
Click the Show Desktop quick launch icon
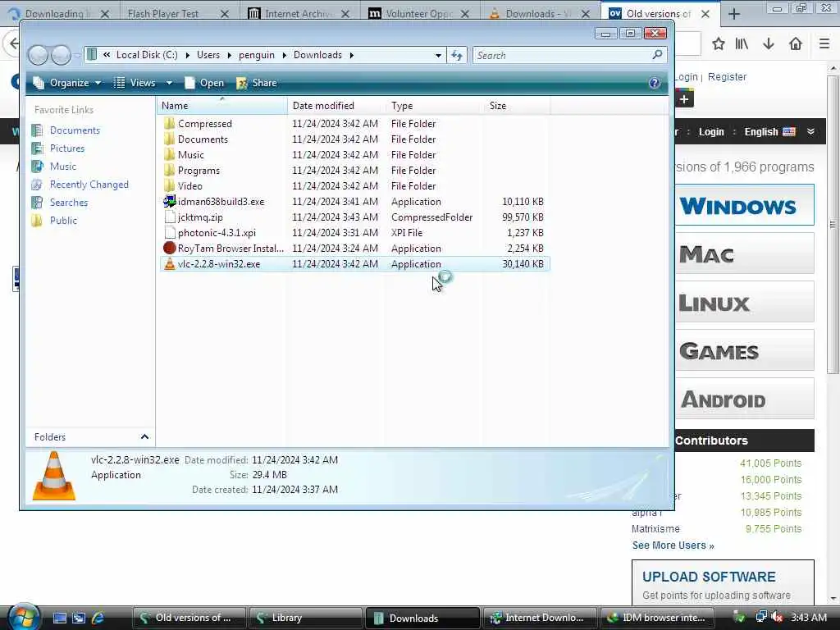coord(59,618)
